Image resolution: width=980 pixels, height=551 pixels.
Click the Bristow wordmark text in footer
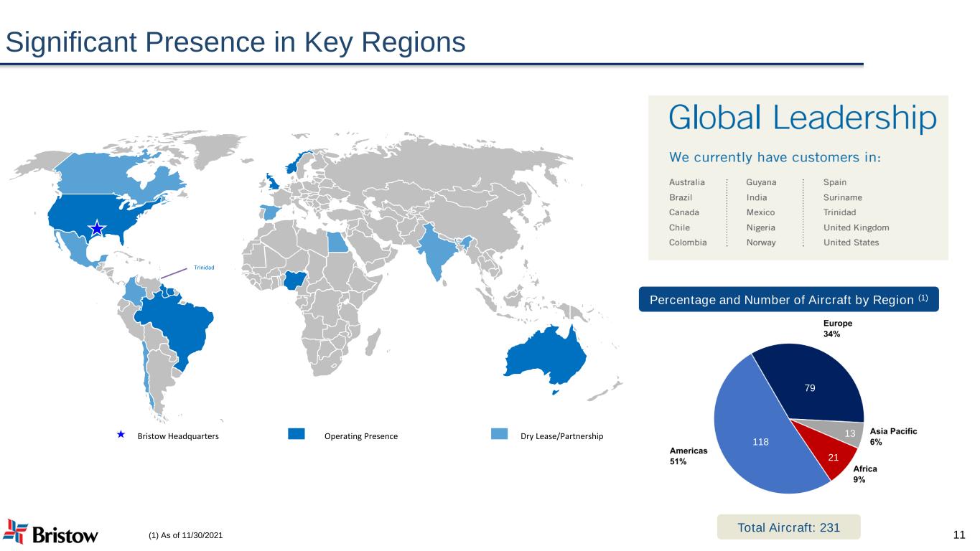(x=66, y=534)
